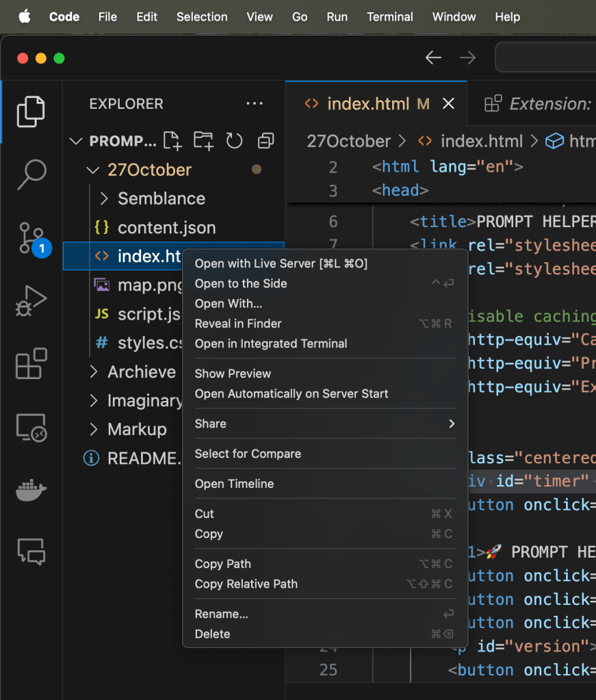The width and height of the screenshot is (596, 700).
Task: Collapse all folders in Explorer
Action: point(265,141)
